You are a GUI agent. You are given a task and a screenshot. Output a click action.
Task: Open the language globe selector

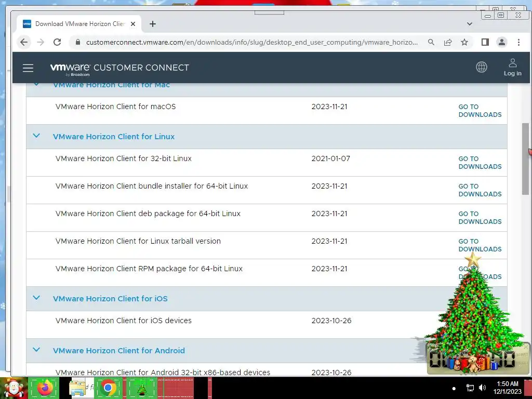[482, 67]
